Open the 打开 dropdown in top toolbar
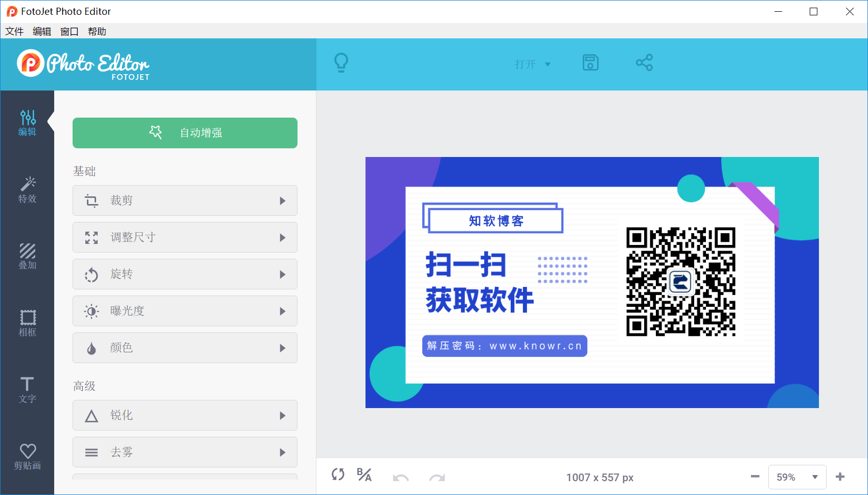Viewport: 868px width, 495px height. (x=533, y=64)
